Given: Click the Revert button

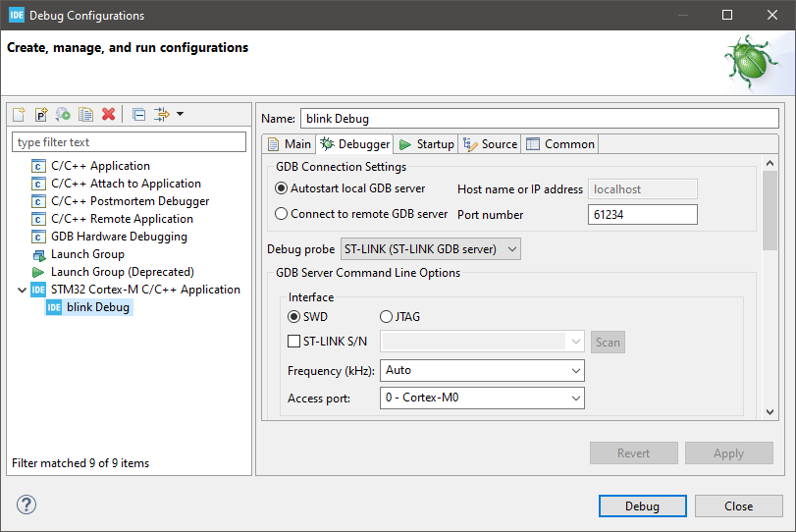Looking at the screenshot, I should click(x=633, y=452).
